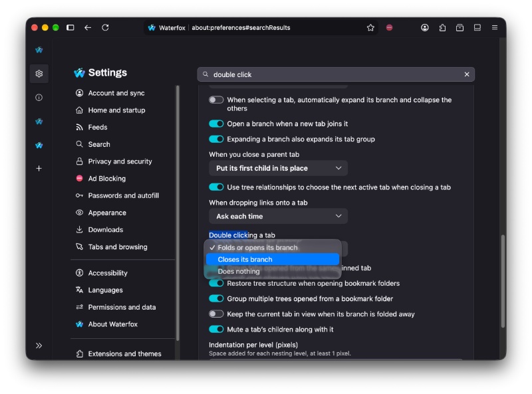The width and height of the screenshot is (532, 394).
Task: Select the settings gear tab in vertical strip
Action: pyautogui.click(x=39, y=74)
